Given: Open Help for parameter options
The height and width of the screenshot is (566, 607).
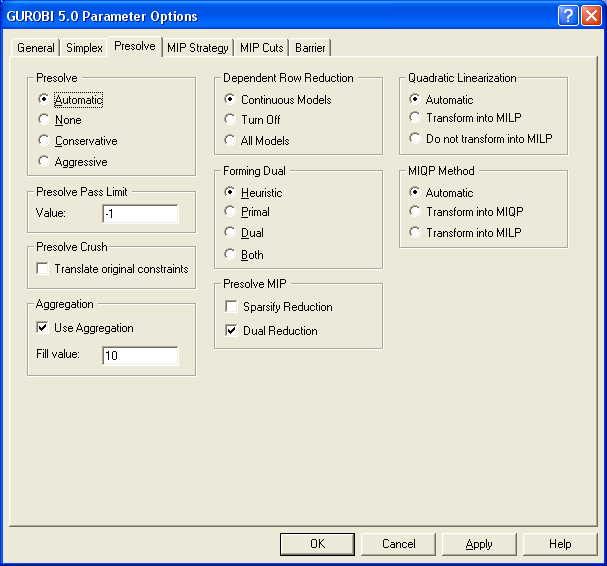Looking at the screenshot, I should click(x=560, y=544).
